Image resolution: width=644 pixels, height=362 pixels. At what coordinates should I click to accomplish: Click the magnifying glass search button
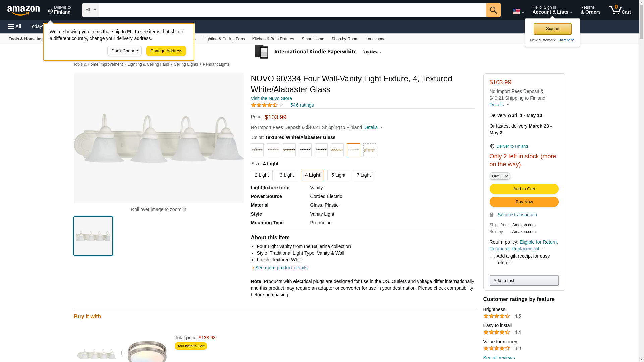pyautogui.click(x=493, y=10)
